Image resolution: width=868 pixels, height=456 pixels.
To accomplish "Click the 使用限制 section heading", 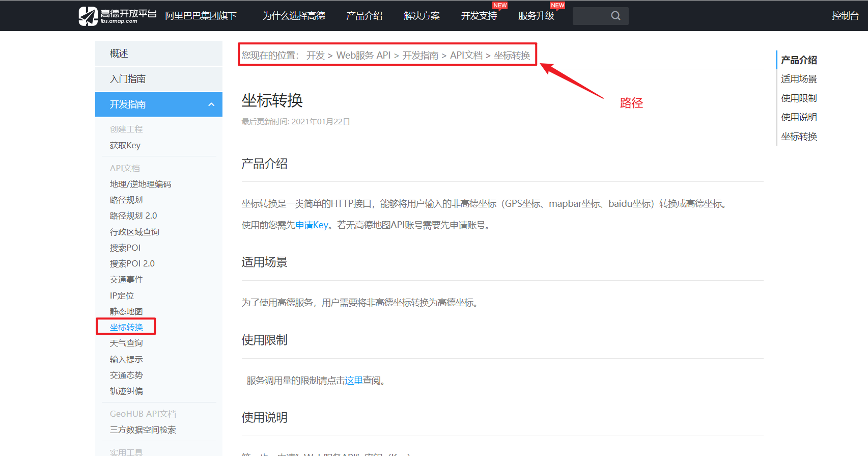I will coord(264,340).
